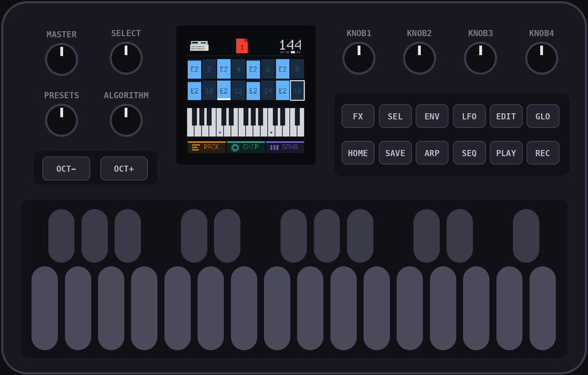This screenshot has height=375, width=588.
Task: Open the RACK tab on the display
Action: tap(206, 148)
